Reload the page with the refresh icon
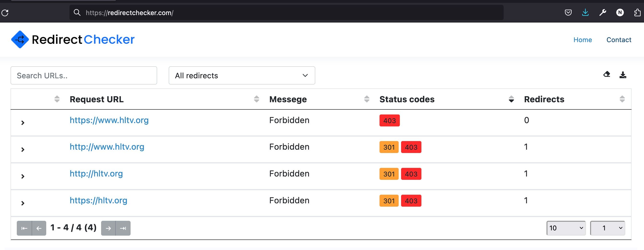 (5, 12)
